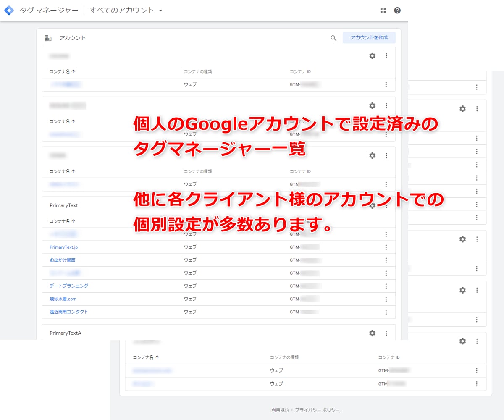Open the Google apps grid icon
Image resolution: width=504 pixels, height=420 pixels.
point(383,10)
